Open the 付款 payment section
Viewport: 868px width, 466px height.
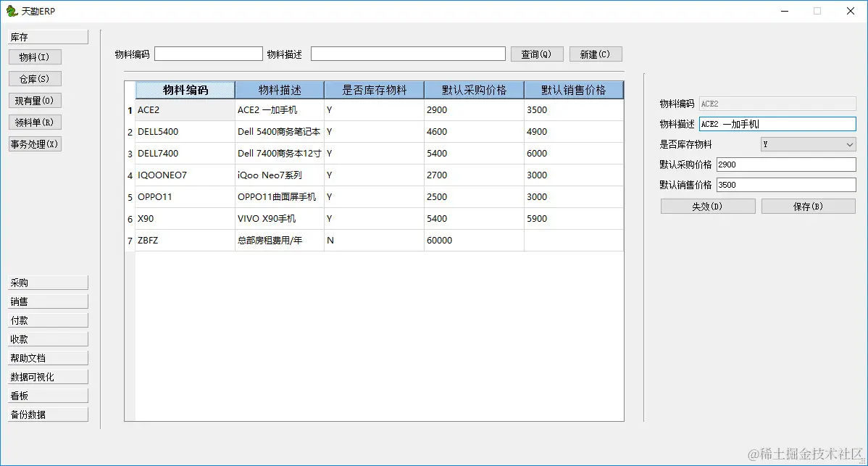click(47, 320)
